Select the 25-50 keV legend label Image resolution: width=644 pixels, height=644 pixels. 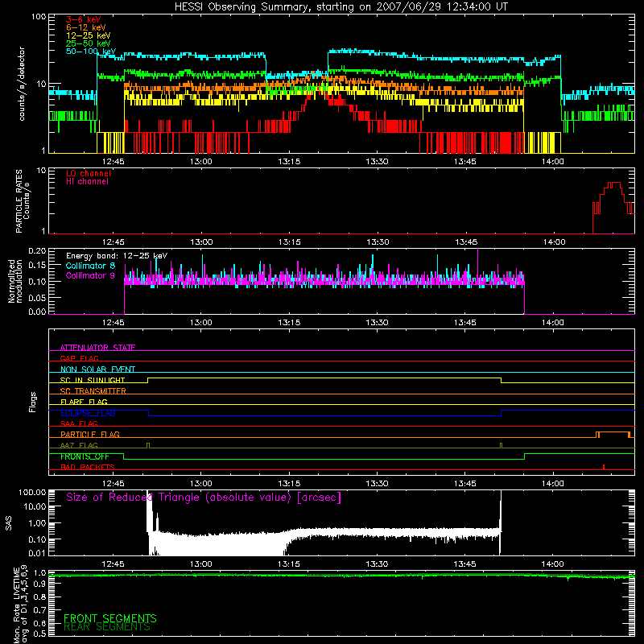point(88,43)
